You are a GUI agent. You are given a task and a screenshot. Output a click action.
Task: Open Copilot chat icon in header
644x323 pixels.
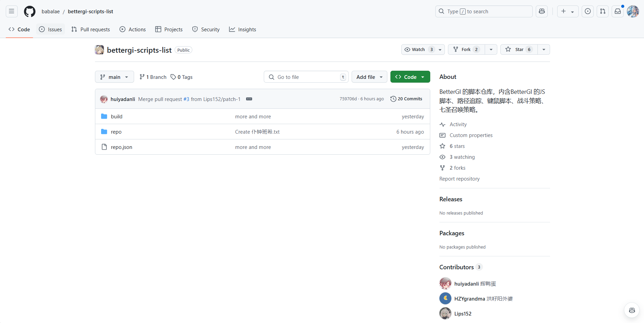[542, 11]
